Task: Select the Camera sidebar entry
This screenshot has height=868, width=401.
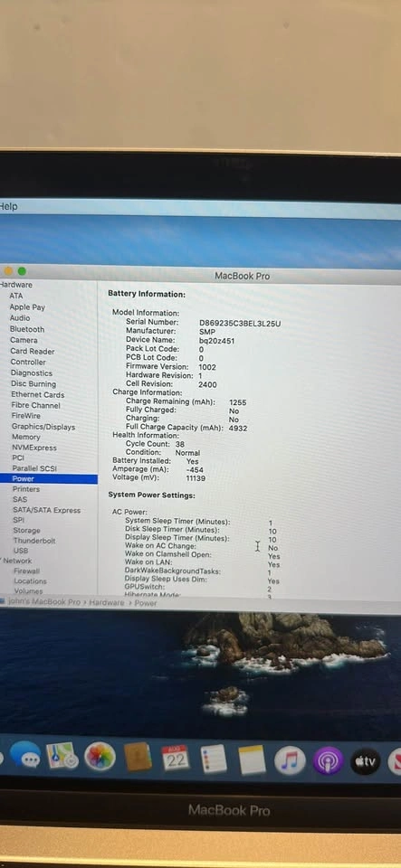Action: (24, 340)
